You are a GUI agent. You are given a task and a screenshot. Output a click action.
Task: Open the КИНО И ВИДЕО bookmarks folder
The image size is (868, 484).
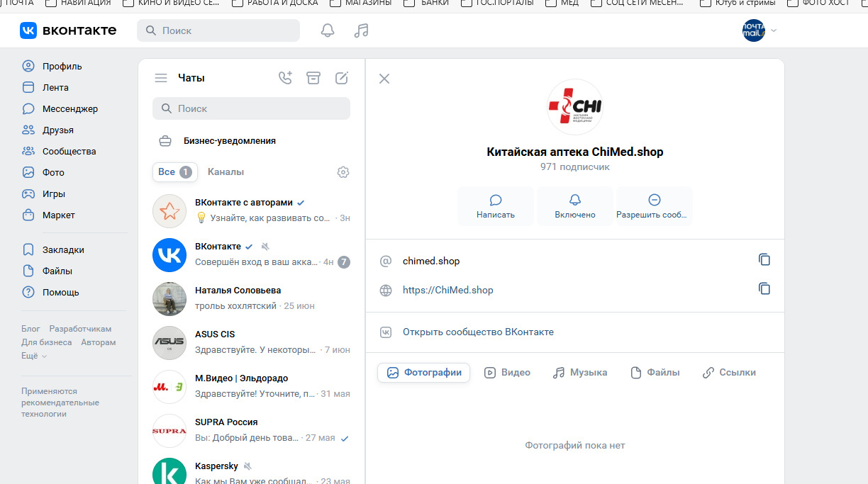171,3
